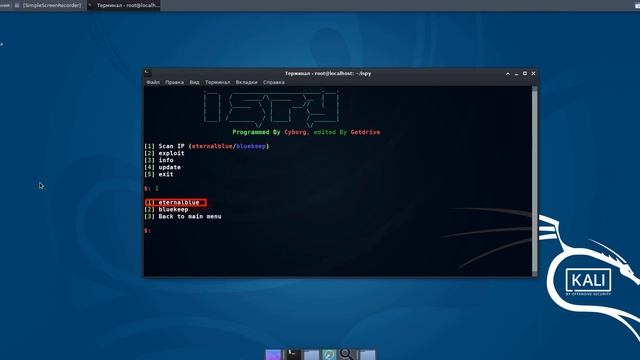Open the Вид menu
The height and width of the screenshot is (360, 640).
pyautogui.click(x=194, y=82)
